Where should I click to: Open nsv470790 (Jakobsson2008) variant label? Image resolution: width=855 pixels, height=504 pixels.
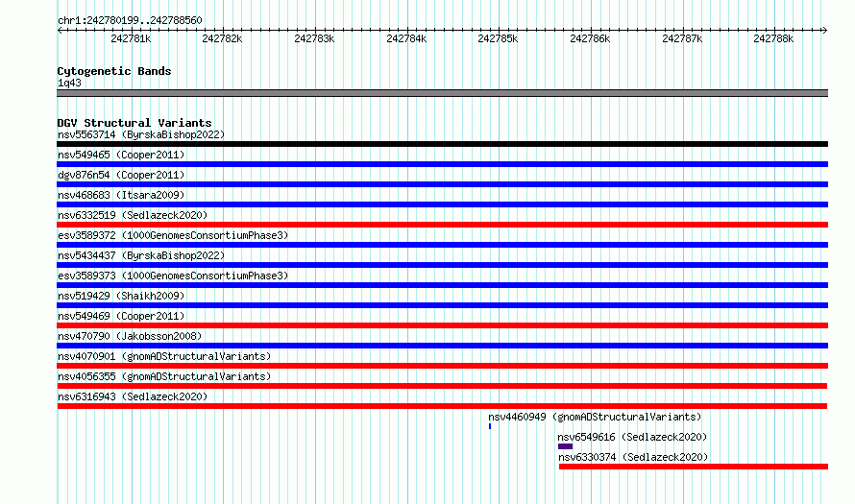130,336
